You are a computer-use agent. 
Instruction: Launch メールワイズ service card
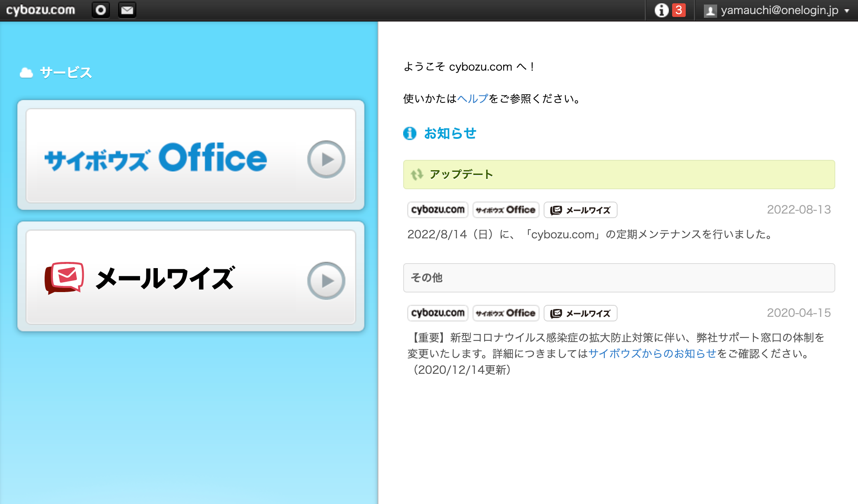point(191,277)
